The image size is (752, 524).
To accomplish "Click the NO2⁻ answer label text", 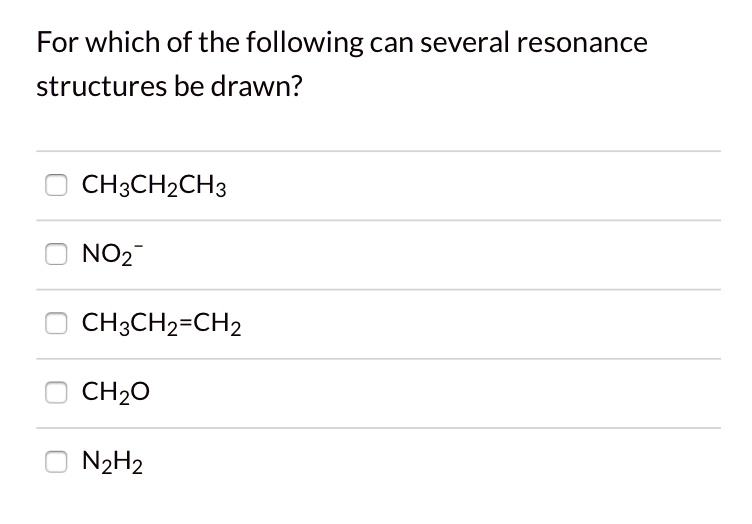I will tap(111, 255).
